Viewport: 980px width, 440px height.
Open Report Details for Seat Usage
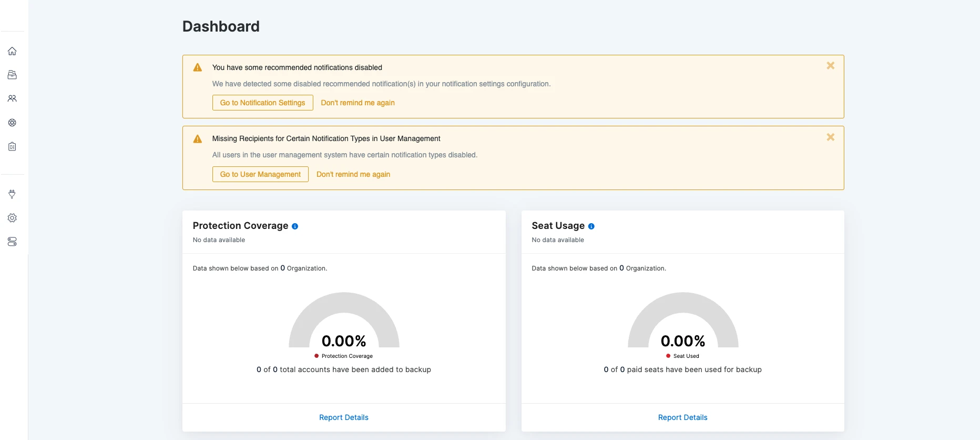682,417
